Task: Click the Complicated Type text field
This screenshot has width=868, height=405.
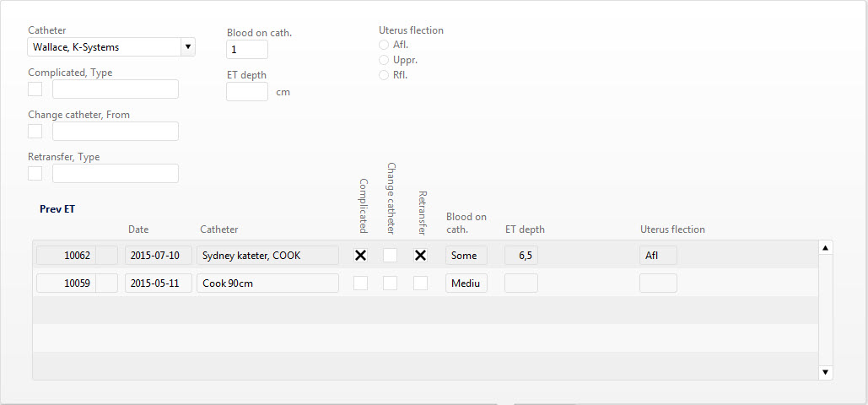Action: pos(116,89)
